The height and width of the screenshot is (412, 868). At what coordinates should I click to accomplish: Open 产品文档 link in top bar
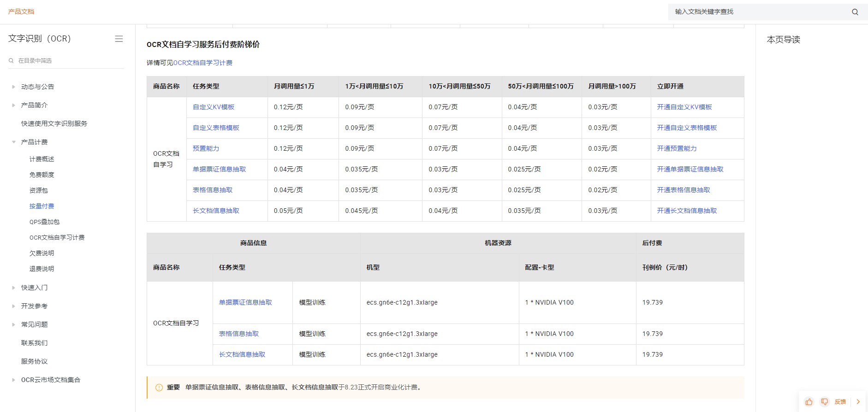pos(21,12)
